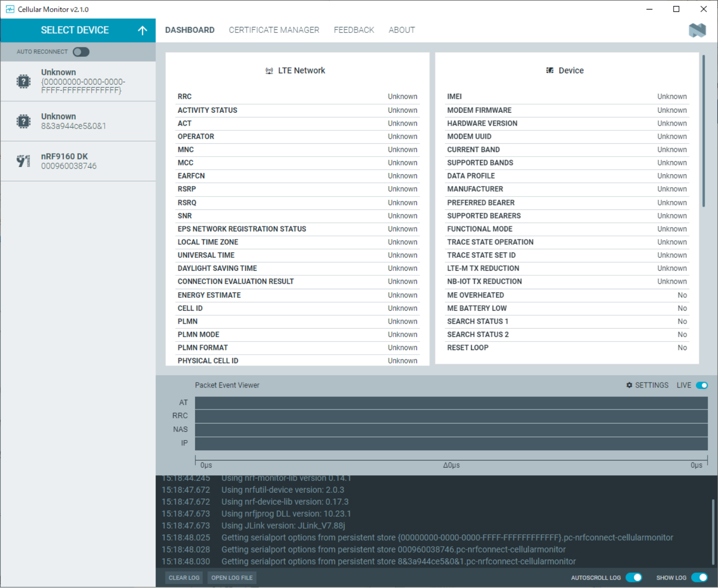Open the Feedback tab
The width and height of the screenshot is (718, 588).
(354, 30)
